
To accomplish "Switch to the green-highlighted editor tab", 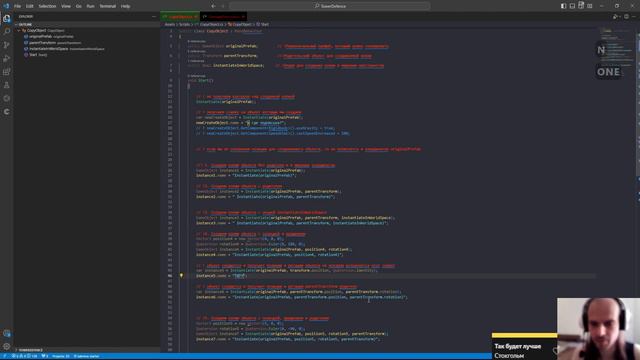I will click(x=180, y=17).
